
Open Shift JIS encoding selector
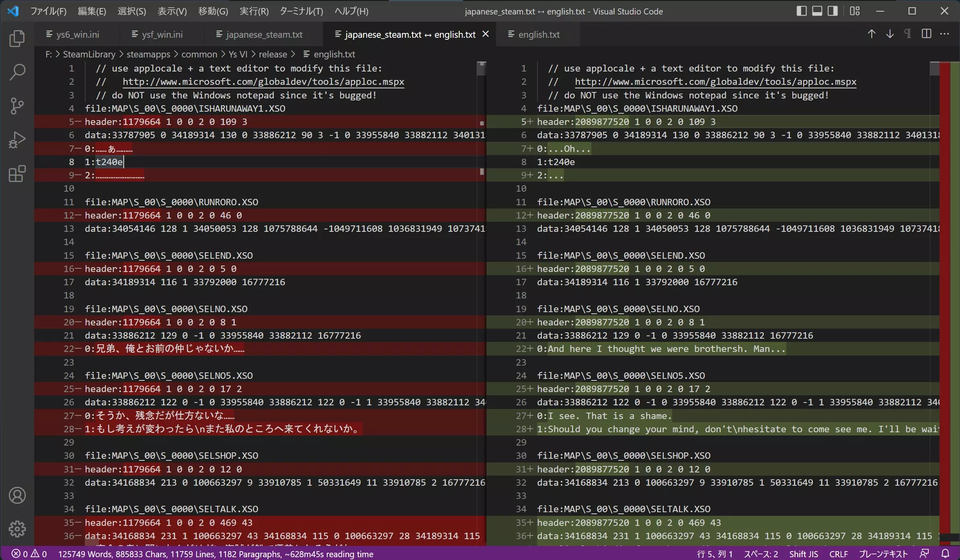coord(803,554)
